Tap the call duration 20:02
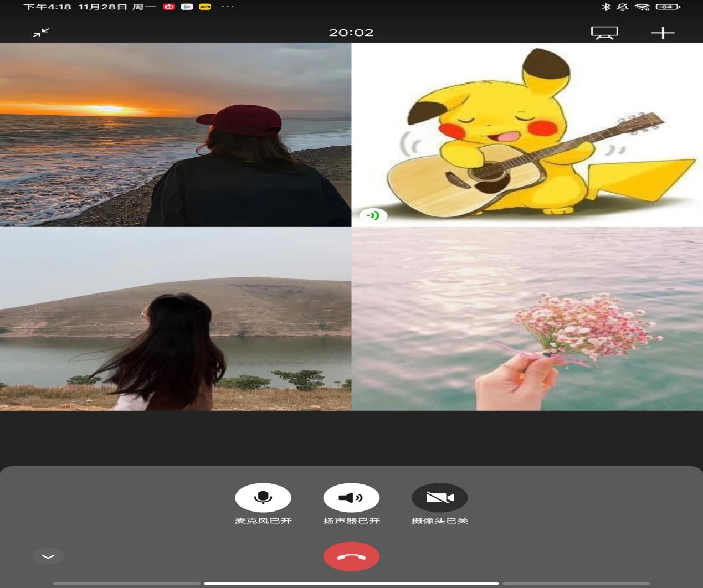This screenshot has height=588, width=703. pyautogui.click(x=351, y=33)
